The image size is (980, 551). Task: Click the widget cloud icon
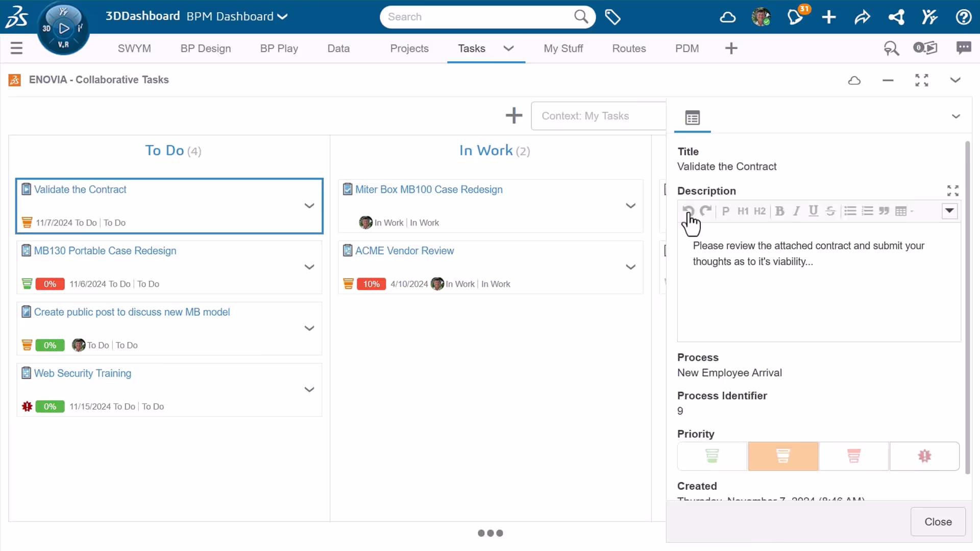854,80
